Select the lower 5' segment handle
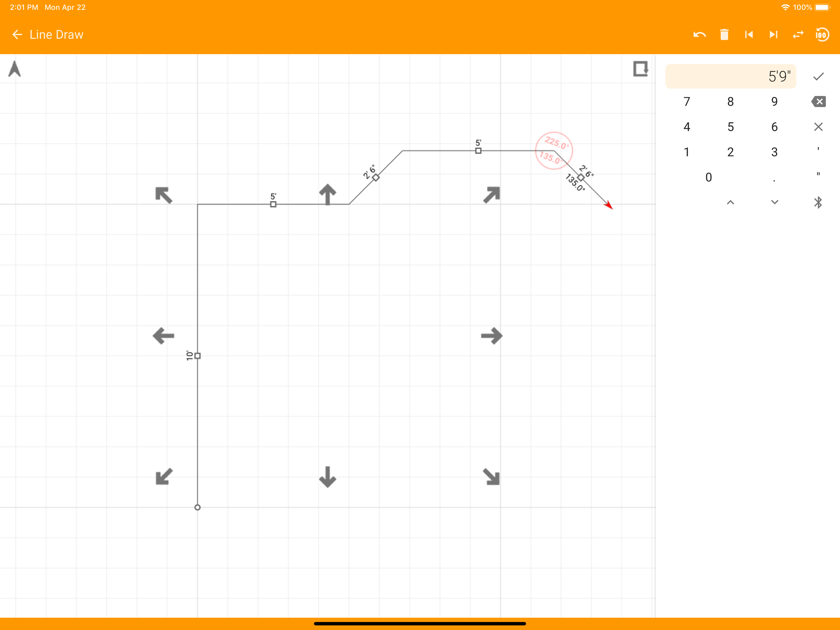The height and width of the screenshot is (630, 840). [273, 204]
